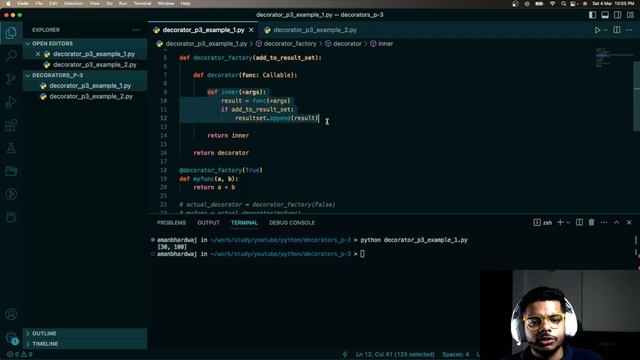Click the Ln 12, Col 41 status item

[395, 355]
